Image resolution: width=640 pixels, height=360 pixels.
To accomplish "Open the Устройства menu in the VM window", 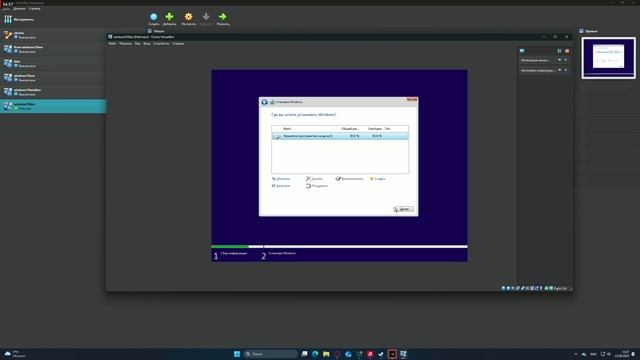I will click(x=161, y=43).
